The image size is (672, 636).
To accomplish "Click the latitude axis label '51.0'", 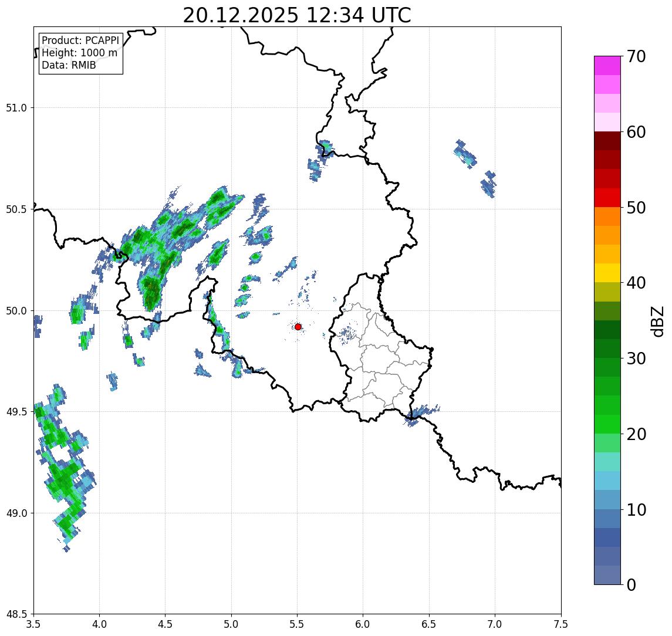I will pyautogui.click(x=16, y=108).
